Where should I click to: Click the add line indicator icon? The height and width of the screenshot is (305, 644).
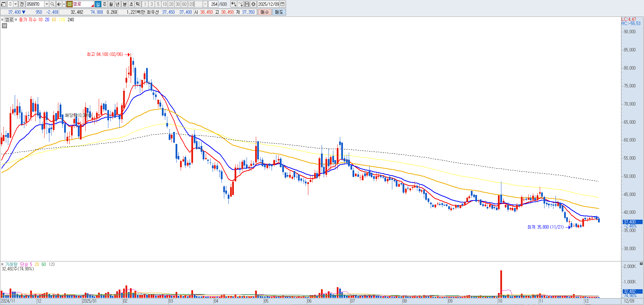click(x=240, y=4)
